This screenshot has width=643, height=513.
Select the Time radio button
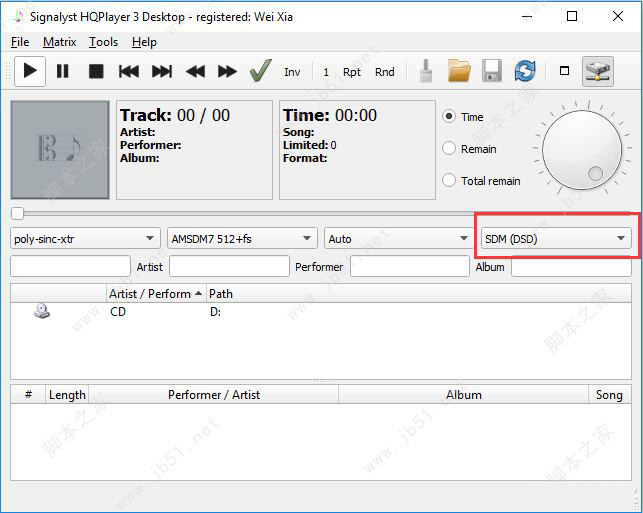coord(450,117)
